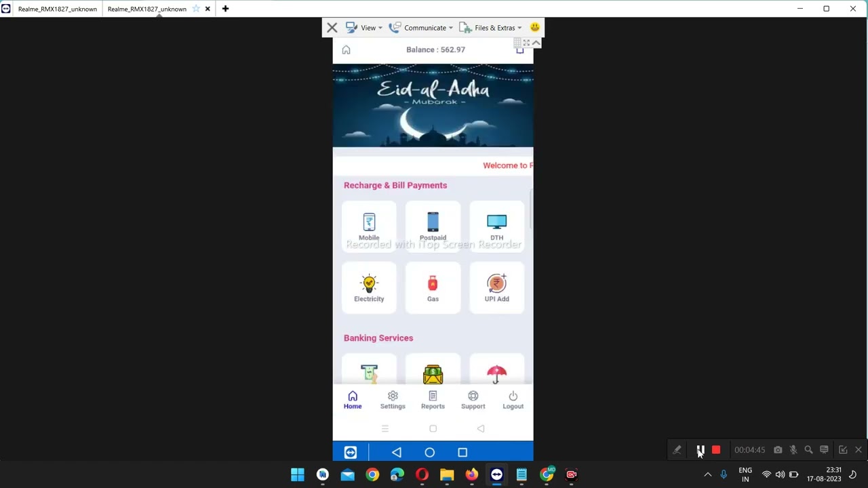Open the Notepad taskbar icon
The image size is (868, 488).
click(521, 474)
